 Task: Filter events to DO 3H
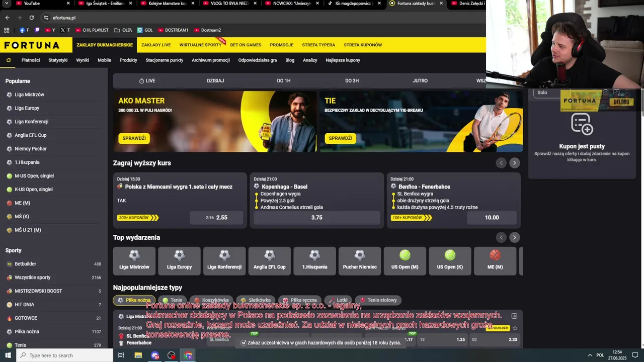click(x=352, y=80)
